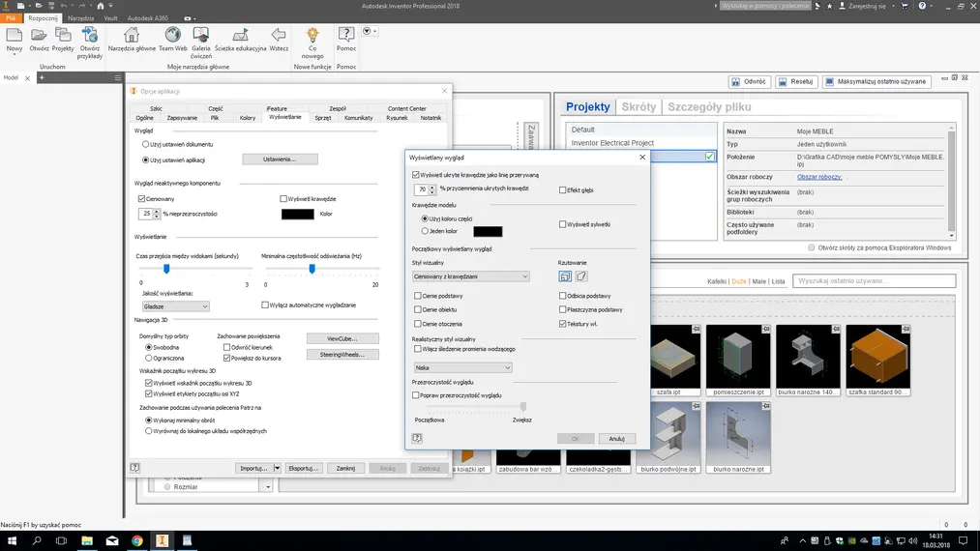Open the Styl wizualny dropdown

[x=471, y=276]
